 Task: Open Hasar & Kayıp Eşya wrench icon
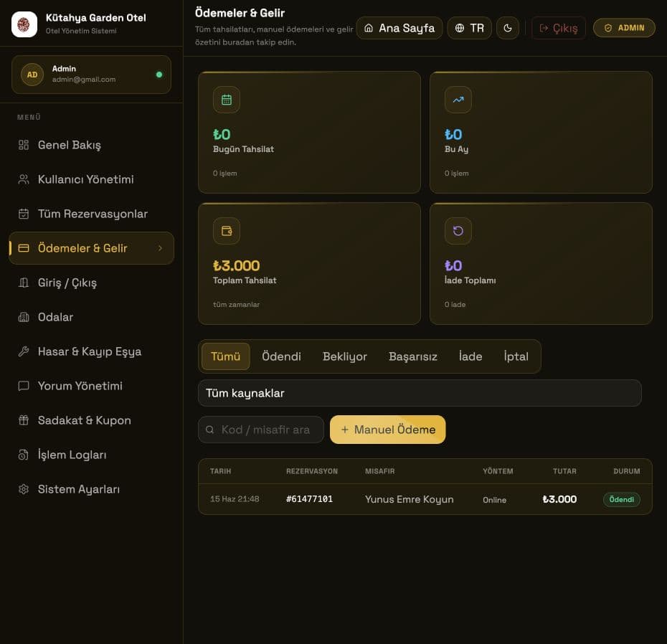24,351
